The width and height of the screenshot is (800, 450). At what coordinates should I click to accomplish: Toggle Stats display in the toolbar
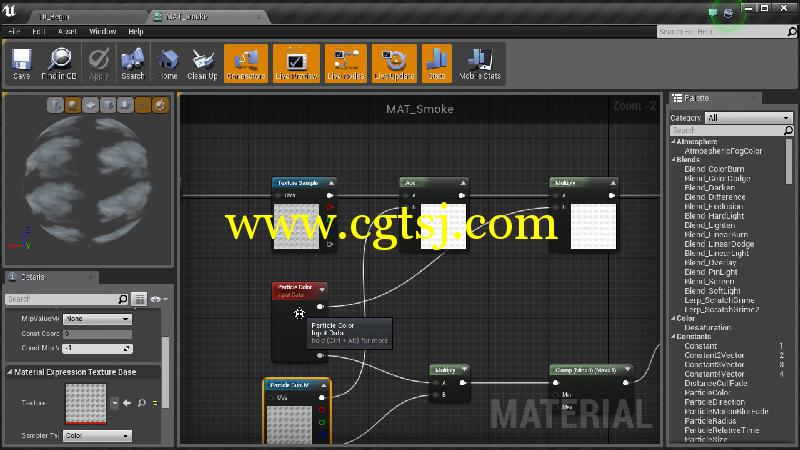[x=437, y=64]
